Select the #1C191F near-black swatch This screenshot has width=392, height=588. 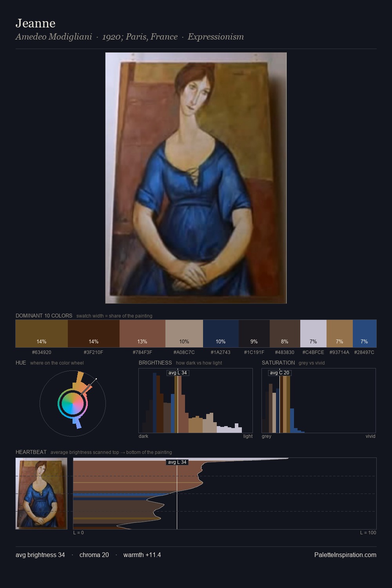pos(254,334)
